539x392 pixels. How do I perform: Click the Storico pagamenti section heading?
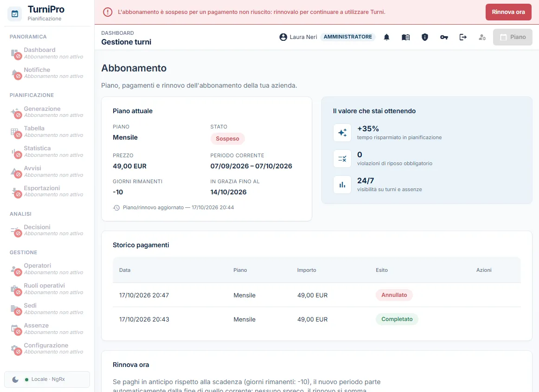coord(141,245)
